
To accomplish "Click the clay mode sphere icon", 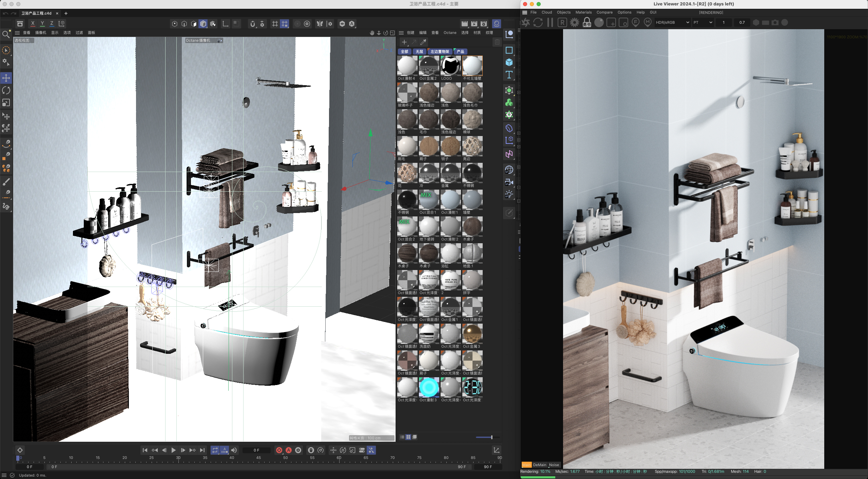I will tap(599, 22).
